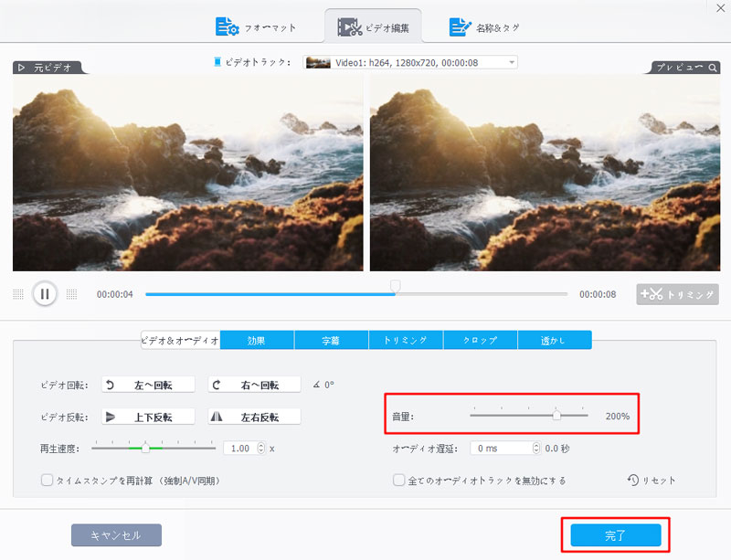
Task: Flip video vertically with 上下反転
Action: [148, 417]
